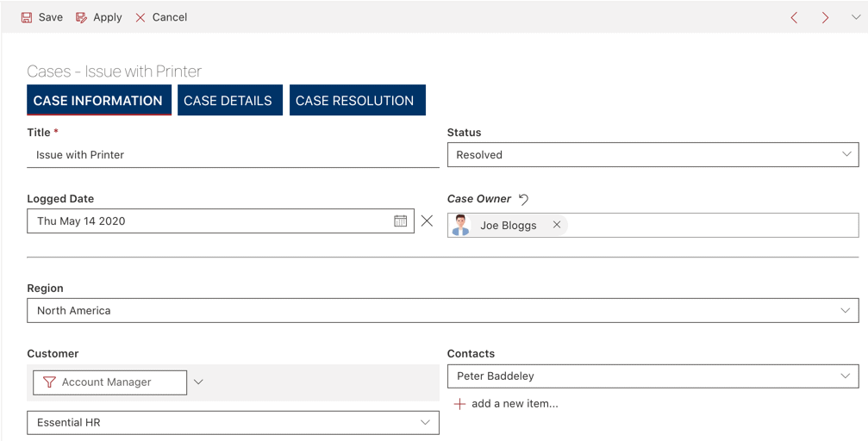Click the Title input field
Image resolution: width=868 pixels, height=441 pixels.
click(x=233, y=155)
